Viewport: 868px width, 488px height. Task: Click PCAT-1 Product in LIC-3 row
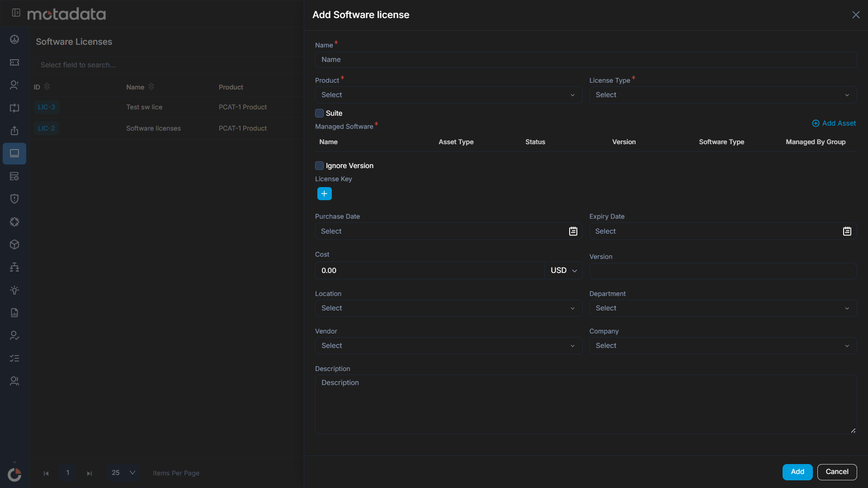point(243,107)
